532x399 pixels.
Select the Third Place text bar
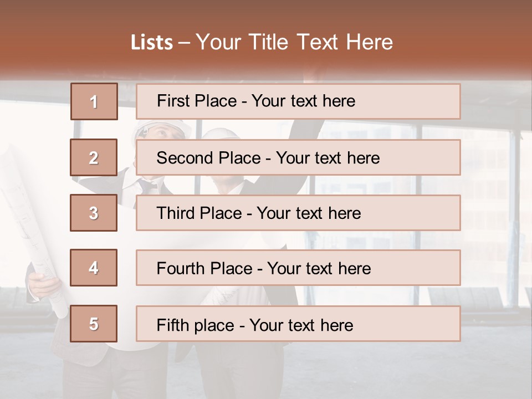(x=298, y=213)
